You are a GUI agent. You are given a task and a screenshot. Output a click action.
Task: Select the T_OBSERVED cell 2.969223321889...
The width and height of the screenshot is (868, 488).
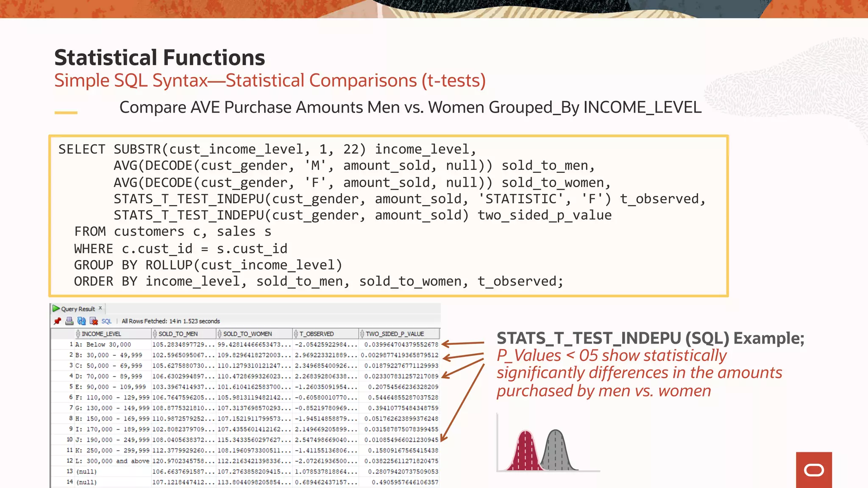325,355
